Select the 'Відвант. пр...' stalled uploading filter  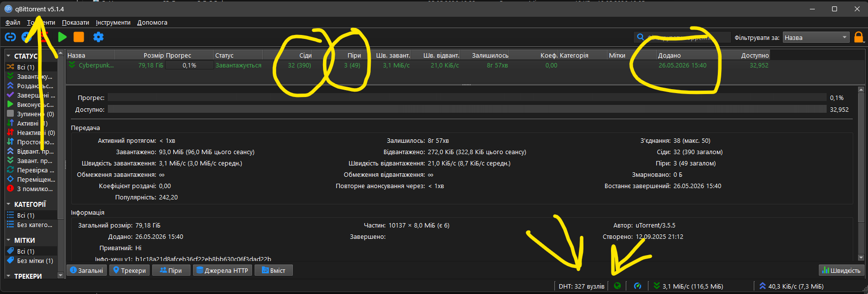(32, 151)
